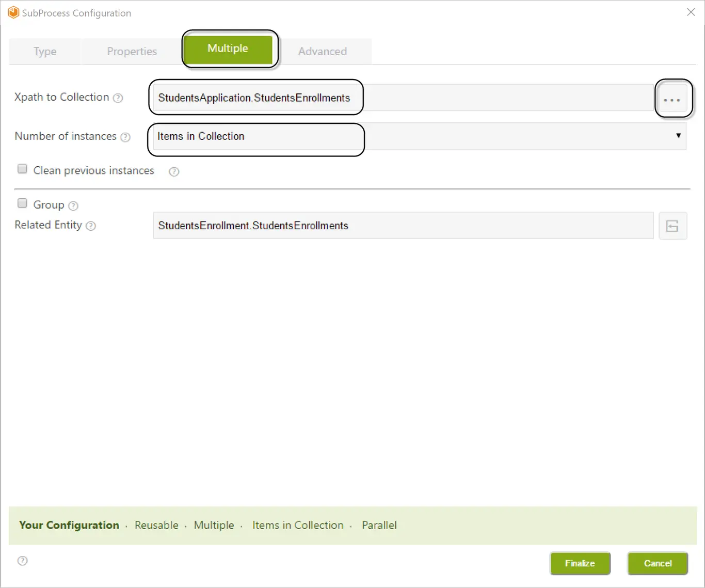705x588 pixels.
Task: Click the Cancel button
Action: [x=658, y=563]
